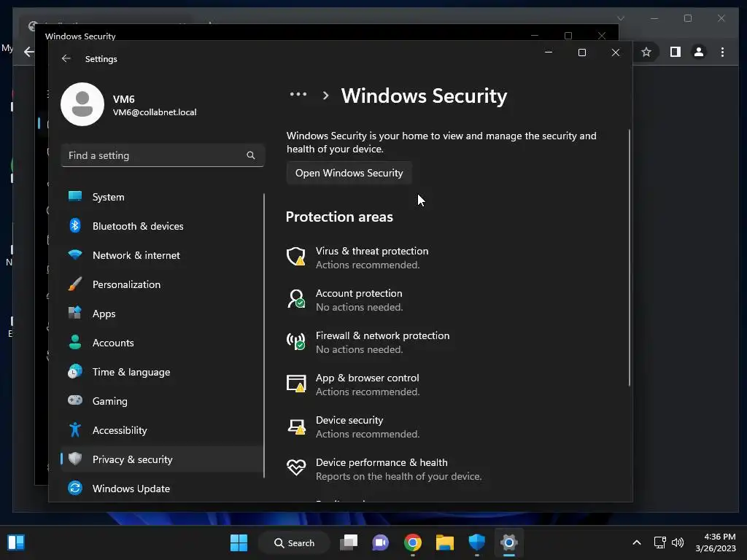This screenshot has width=747, height=560.
Task: Click the App & browser control window icon
Action: tap(296, 384)
